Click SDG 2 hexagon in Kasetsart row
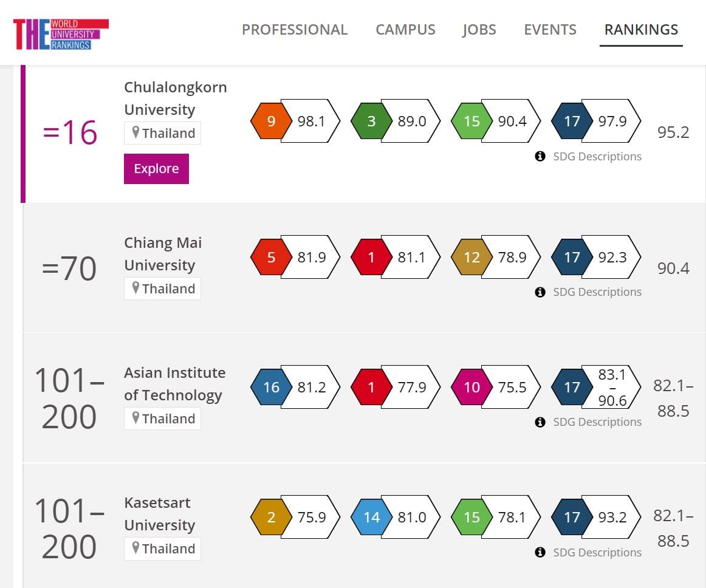706x588 pixels. pos(271,518)
